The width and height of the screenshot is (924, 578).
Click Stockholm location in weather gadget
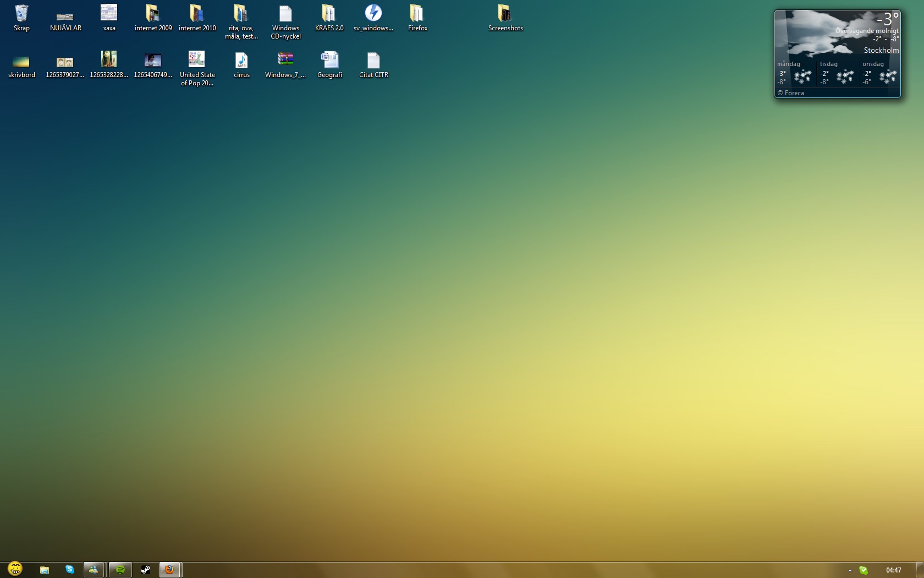pos(881,50)
